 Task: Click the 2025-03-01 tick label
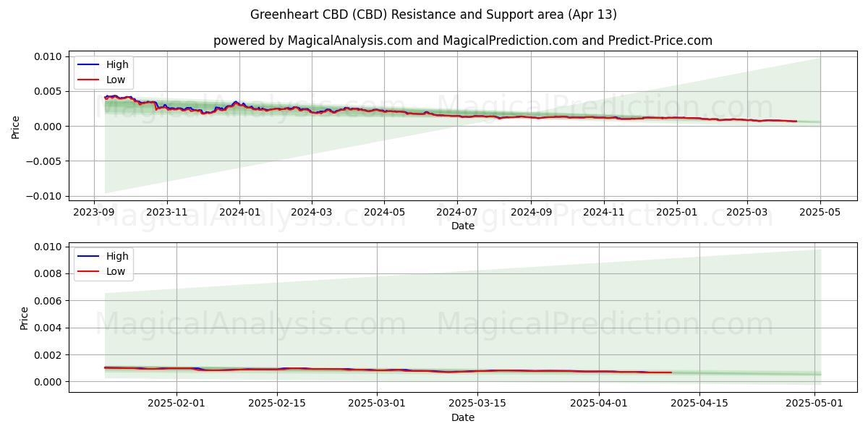pos(376,404)
